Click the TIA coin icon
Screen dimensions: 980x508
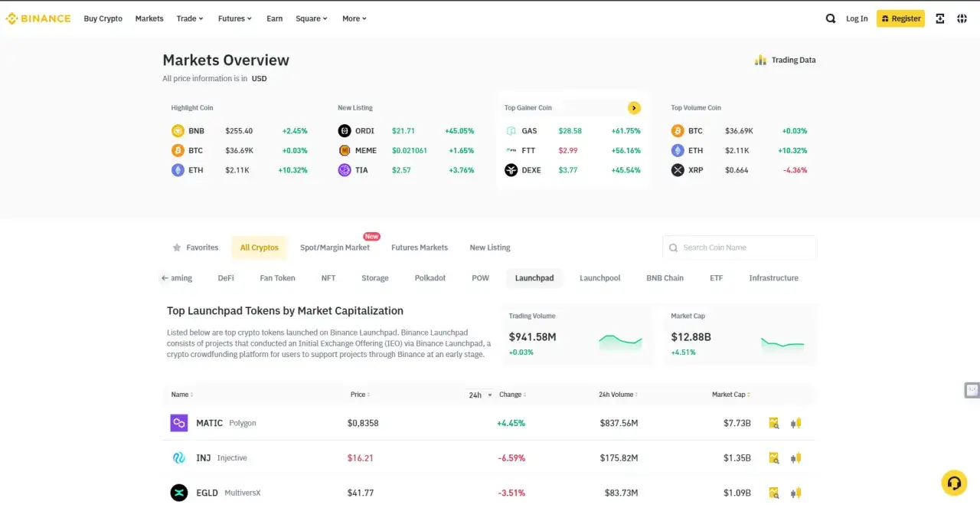coord(345,170)
